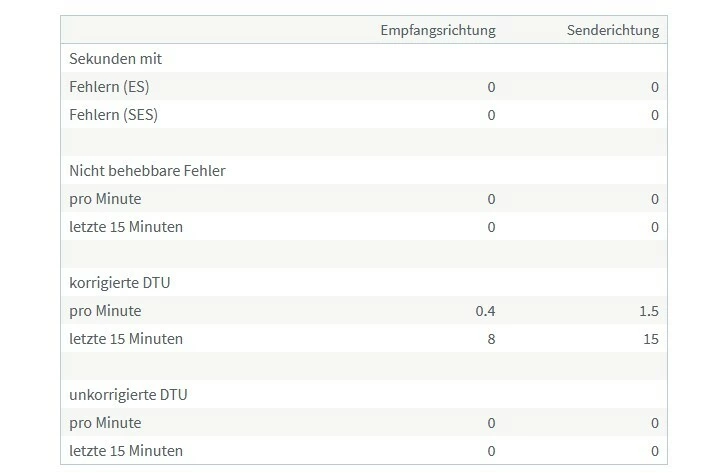Click 'letzte 15 Minuten' under korrigierte DTU

click(x=126, y=339)
